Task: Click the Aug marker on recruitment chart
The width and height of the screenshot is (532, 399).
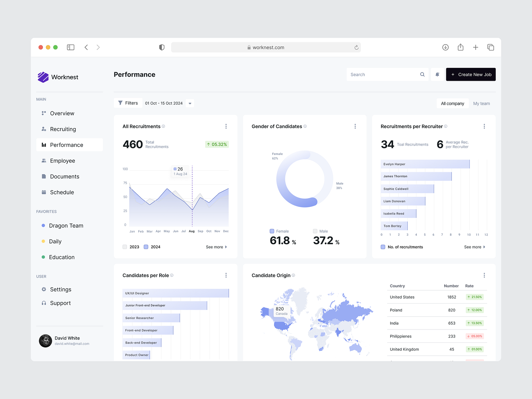Action: click(192, 231)
